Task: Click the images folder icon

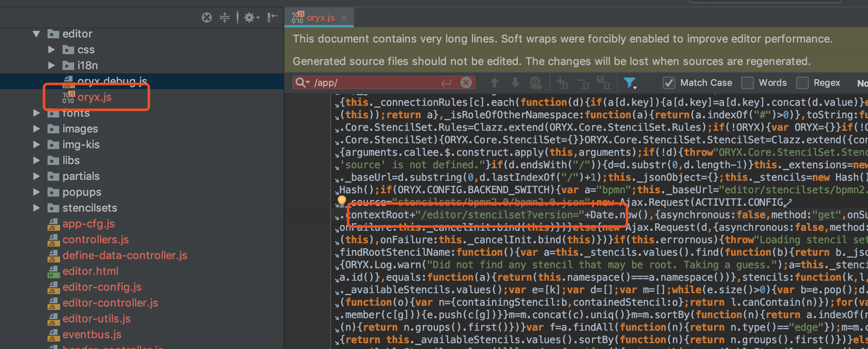Action: pyautogui.click(x=53, y=129)
